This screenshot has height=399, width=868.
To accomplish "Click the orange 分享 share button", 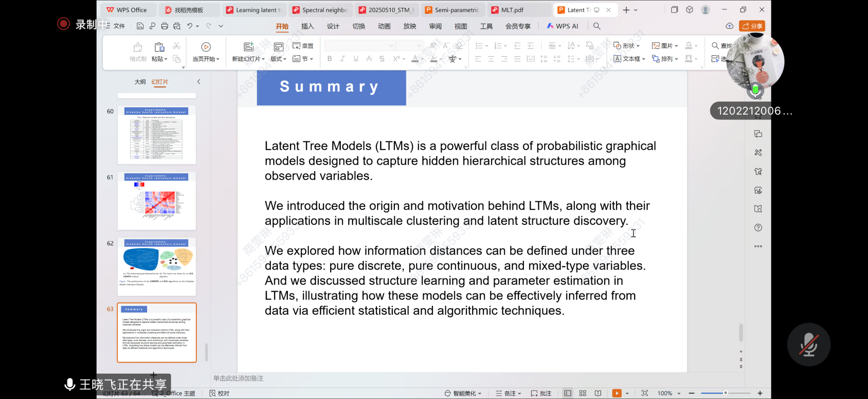I will point(752,26).
